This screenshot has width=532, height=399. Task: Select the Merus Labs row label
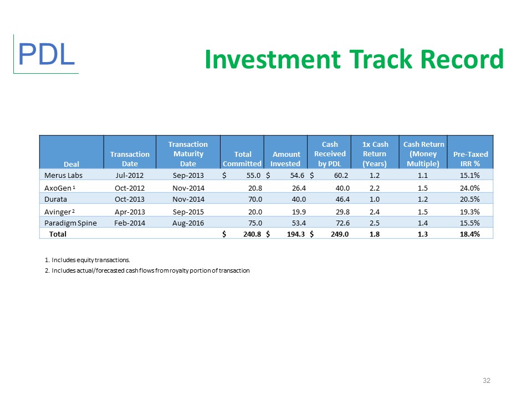click(x=64, y=176)
